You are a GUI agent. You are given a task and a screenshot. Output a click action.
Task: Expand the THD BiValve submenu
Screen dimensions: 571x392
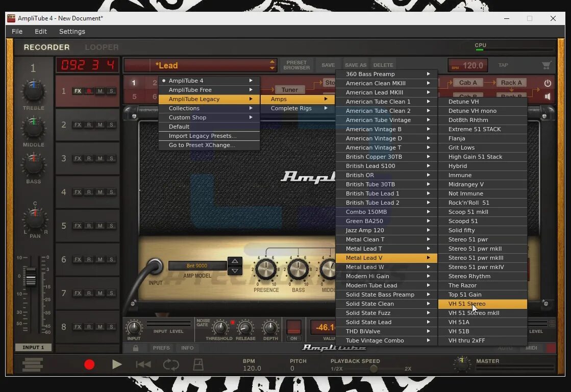tap(386, 331)
